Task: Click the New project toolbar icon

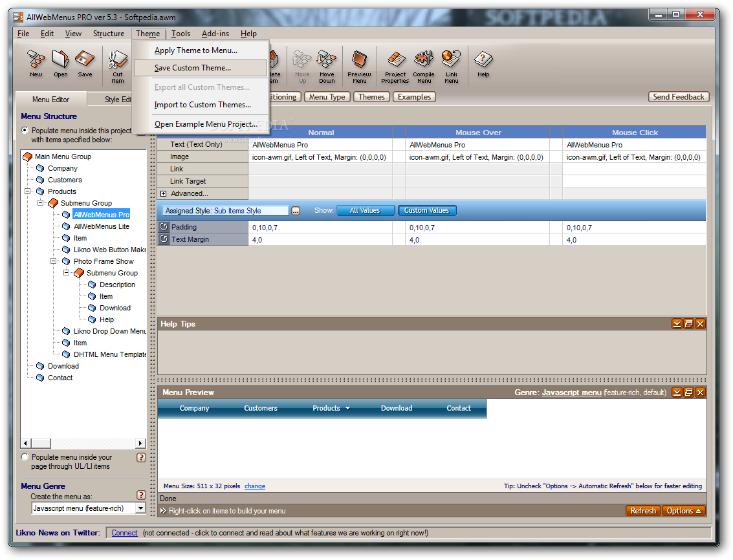Action: (x=36, y=63)
